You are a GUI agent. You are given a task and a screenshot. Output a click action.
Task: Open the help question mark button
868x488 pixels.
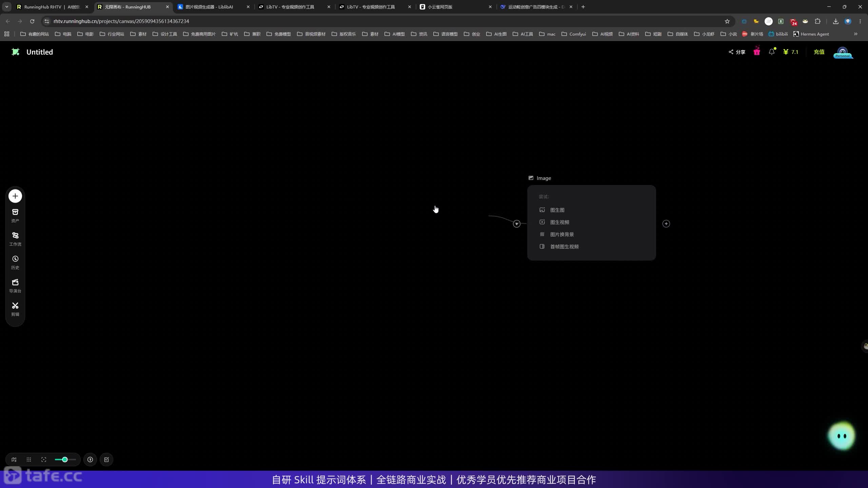click(x=90, y=460)
